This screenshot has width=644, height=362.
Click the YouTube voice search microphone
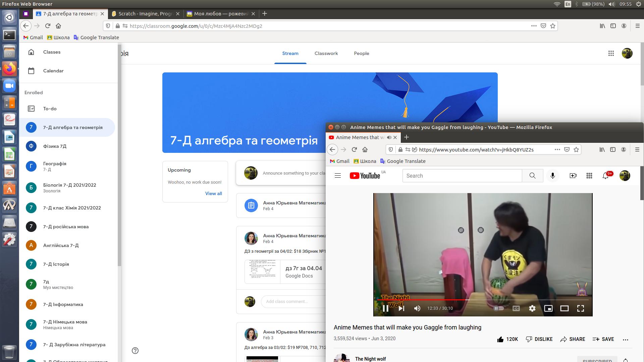552,176
